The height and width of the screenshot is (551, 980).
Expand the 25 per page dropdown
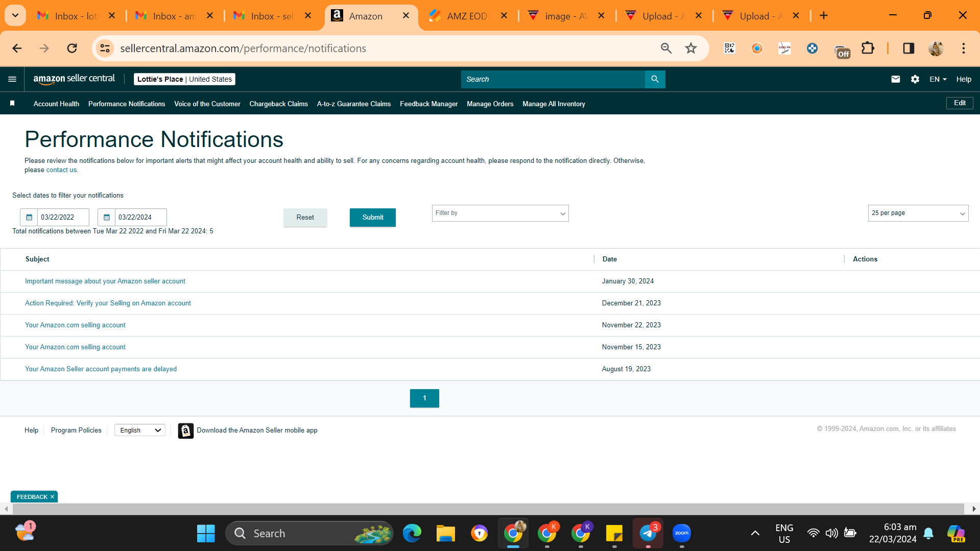tap(918, 213)
